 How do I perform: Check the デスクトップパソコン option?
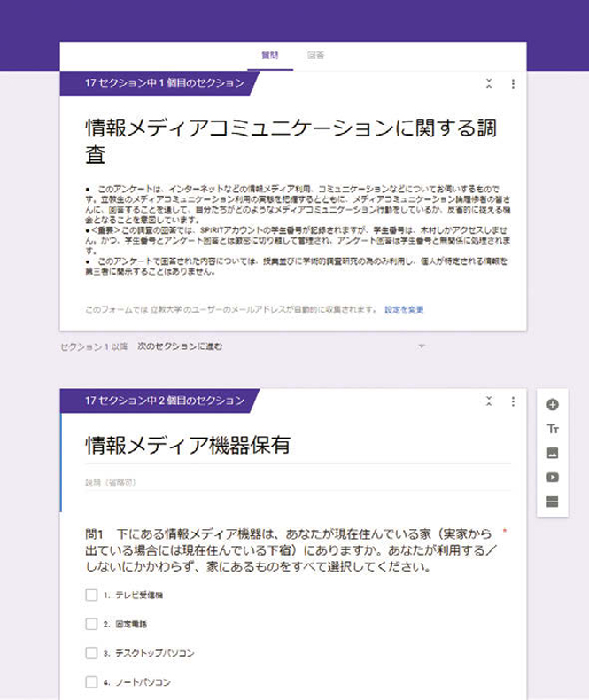click(x=91, y=653)
